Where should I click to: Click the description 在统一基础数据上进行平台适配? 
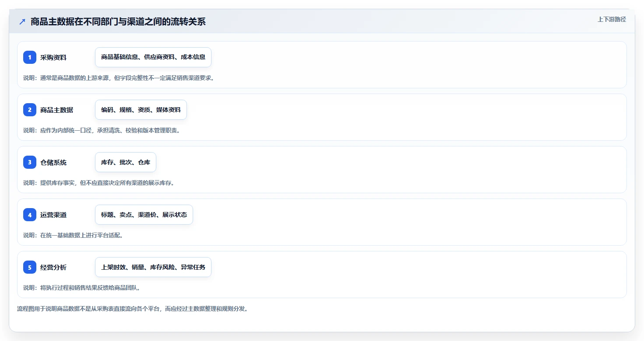coord(73,235)
